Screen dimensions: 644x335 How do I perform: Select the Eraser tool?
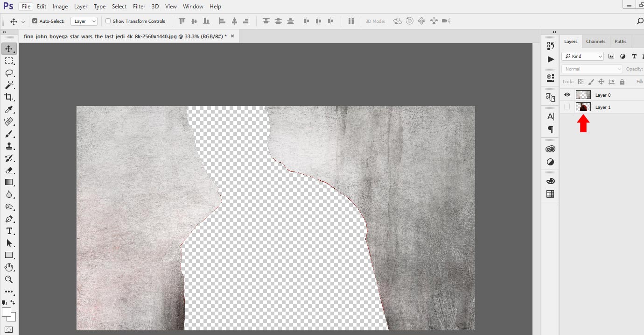[9, 170]
